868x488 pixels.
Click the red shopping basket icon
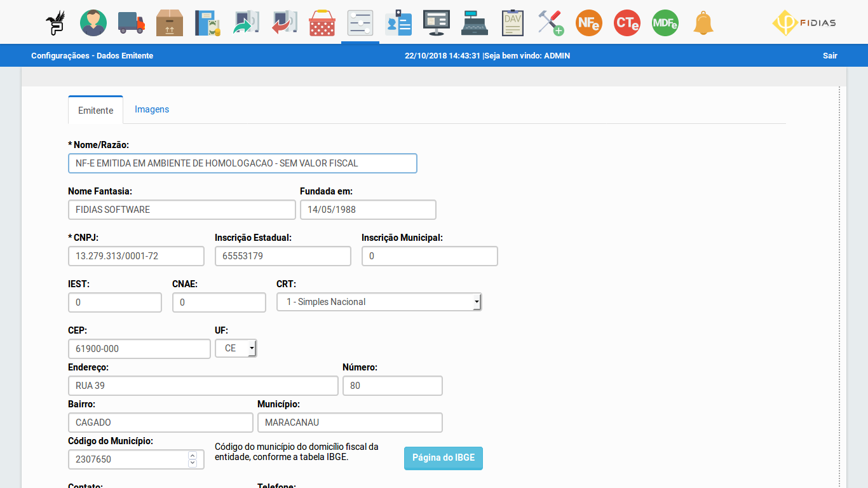click(322, 23)
